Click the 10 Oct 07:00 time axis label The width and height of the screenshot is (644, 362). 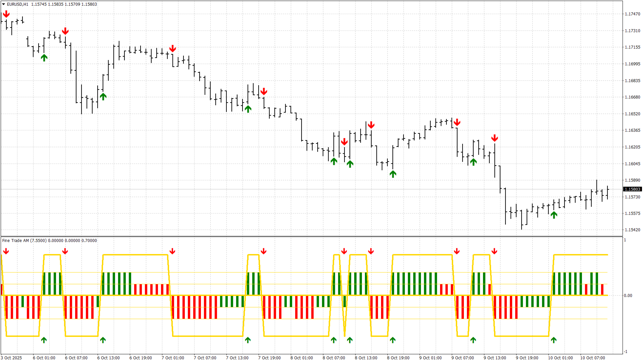point(592,358)
